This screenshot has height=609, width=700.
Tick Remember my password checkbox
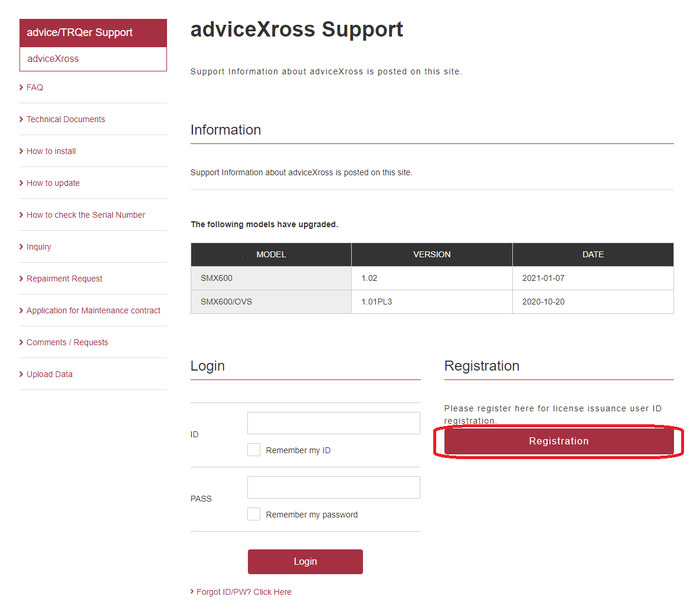coord(254,514)
